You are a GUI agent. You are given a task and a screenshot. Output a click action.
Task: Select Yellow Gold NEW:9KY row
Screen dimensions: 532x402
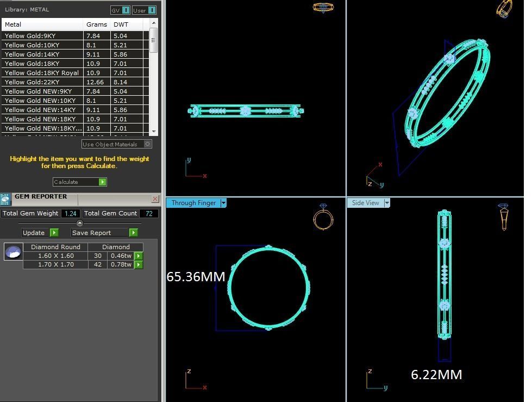76,91
